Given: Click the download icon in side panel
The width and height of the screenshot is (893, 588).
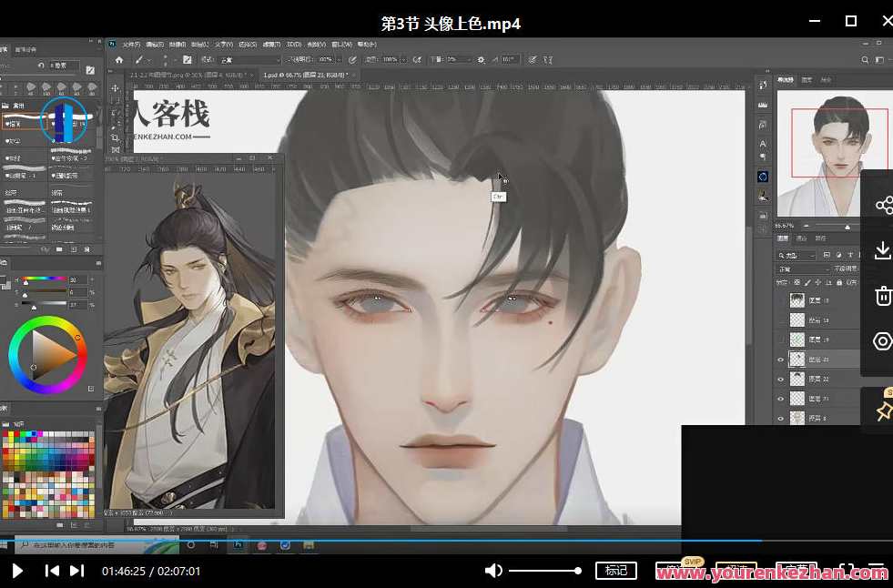Looking at the screenshot, I should tap(882, 250).
